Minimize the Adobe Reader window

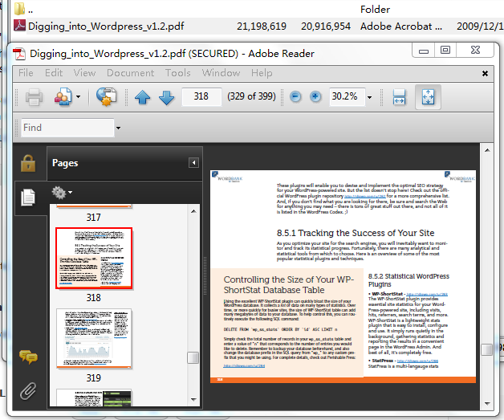424,51
